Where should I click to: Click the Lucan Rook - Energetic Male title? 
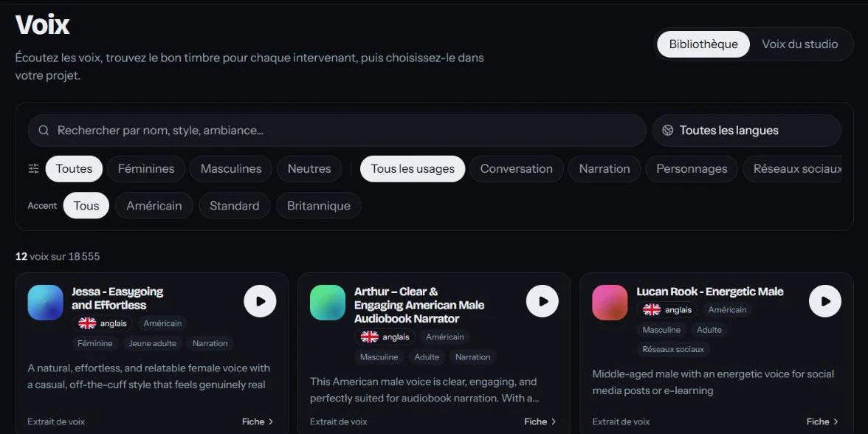[710, 292]
